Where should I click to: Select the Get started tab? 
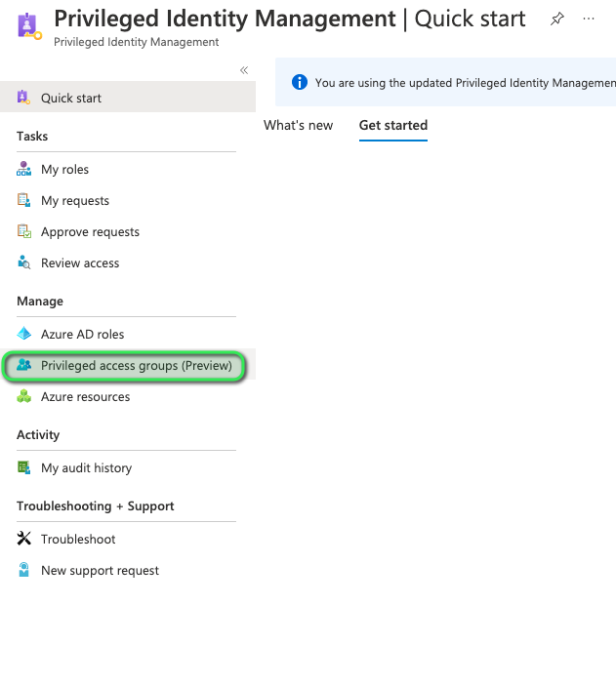click(393, 125)
